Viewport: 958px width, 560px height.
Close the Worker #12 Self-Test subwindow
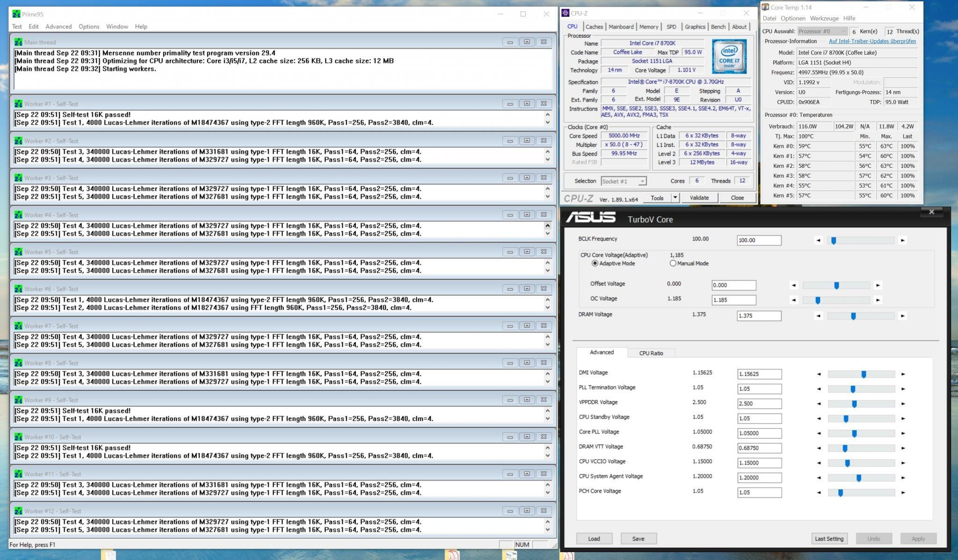[x=544, y=511]
